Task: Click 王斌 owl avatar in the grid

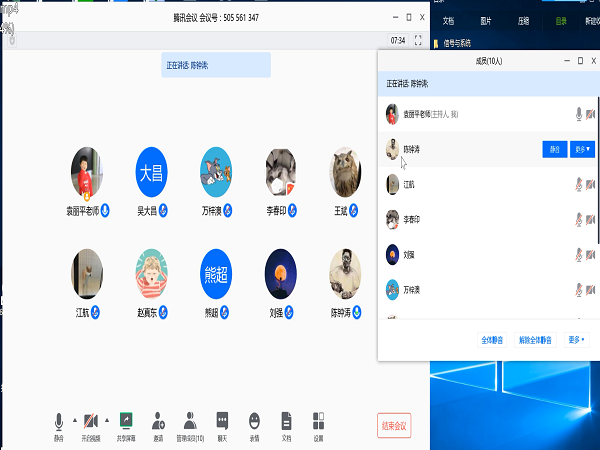Action: click(x=345, y=172)
